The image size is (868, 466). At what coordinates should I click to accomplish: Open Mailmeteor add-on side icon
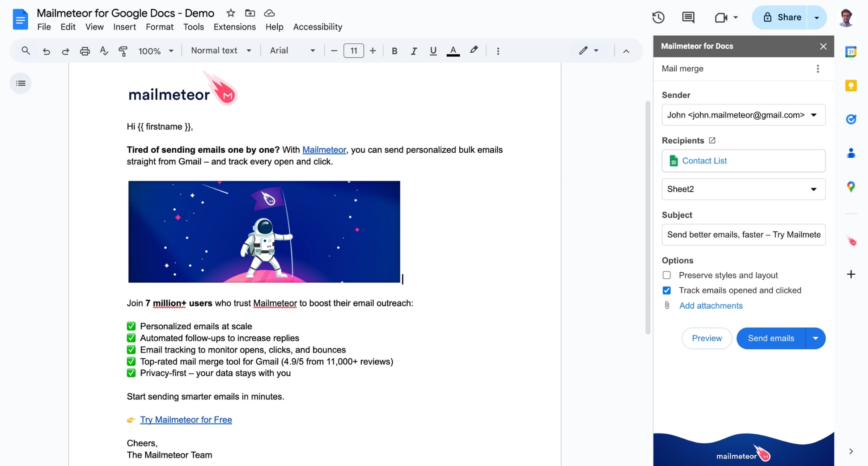851,241
